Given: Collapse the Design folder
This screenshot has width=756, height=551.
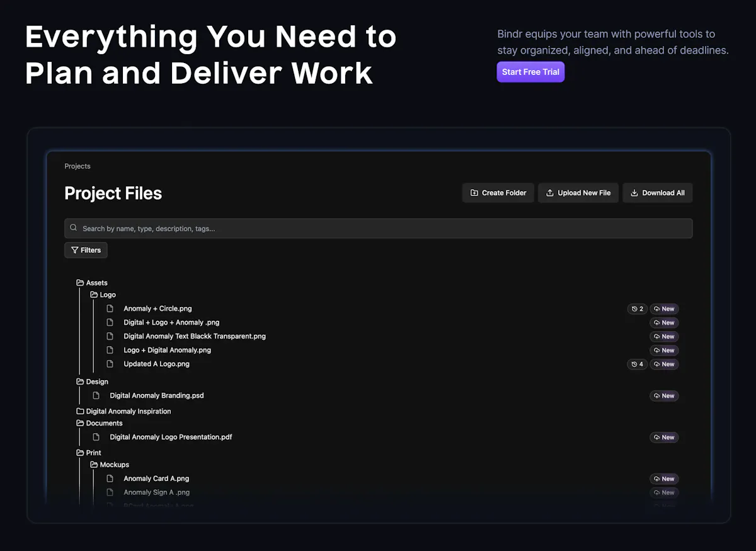Looking at the screenshot, I should [x=92, y=382].
